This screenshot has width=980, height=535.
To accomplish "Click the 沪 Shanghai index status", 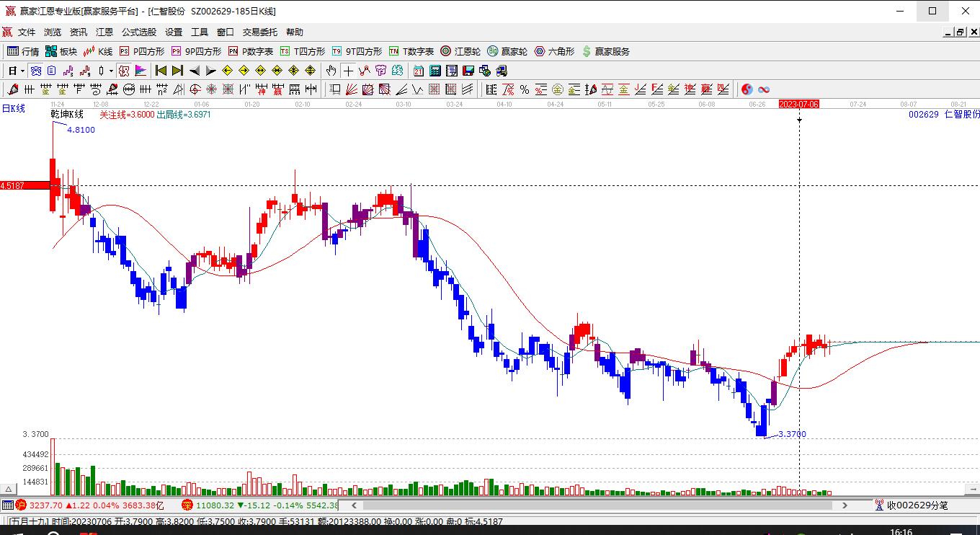I will 21,505.
